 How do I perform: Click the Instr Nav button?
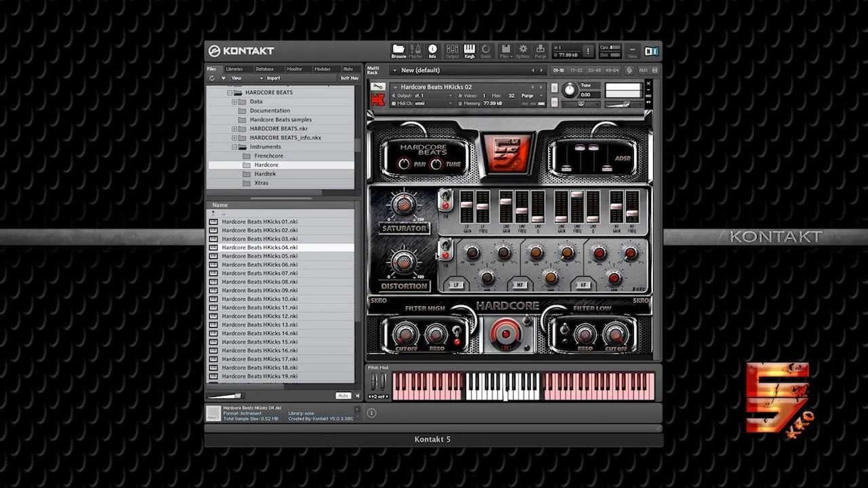click(x=349, y=78)
